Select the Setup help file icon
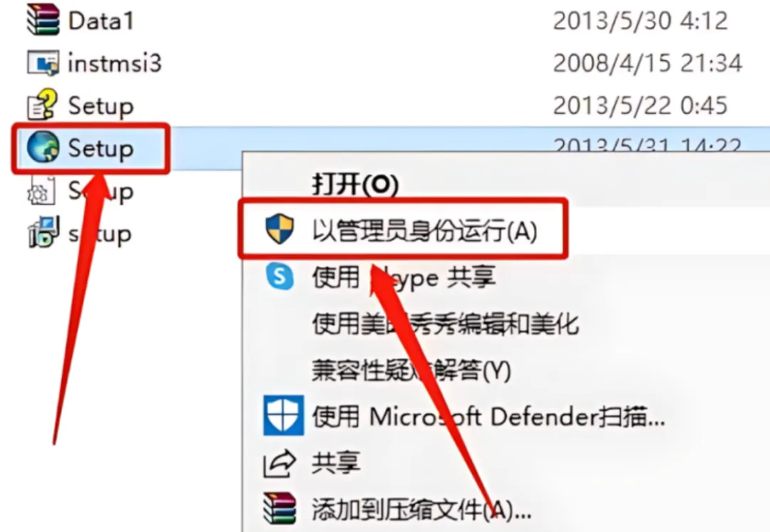 click(42, 104)
